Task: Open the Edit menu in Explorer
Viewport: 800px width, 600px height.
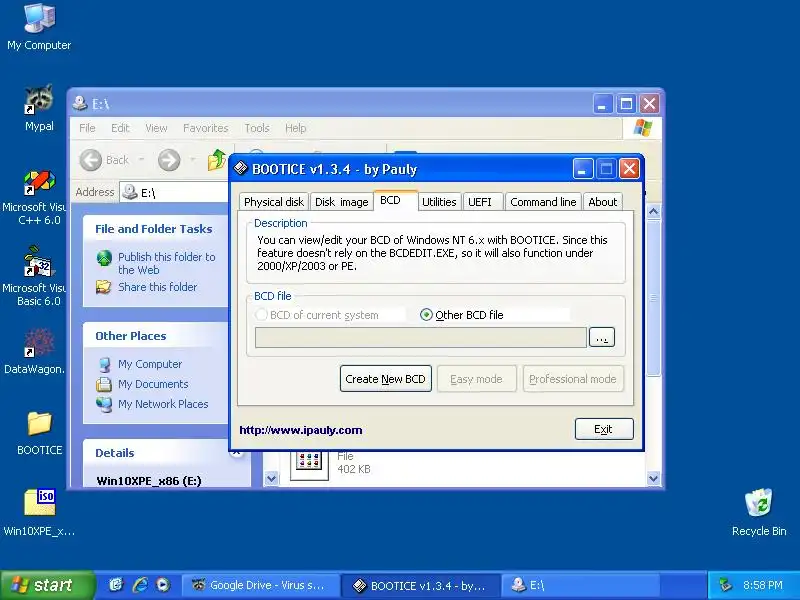Action: pyautogui.click(x=120, y=128)
